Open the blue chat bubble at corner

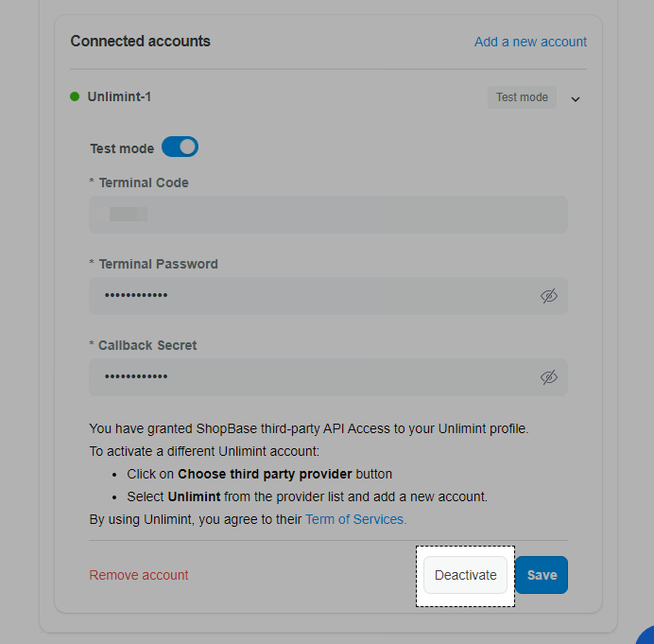click(x=645, y=635)
